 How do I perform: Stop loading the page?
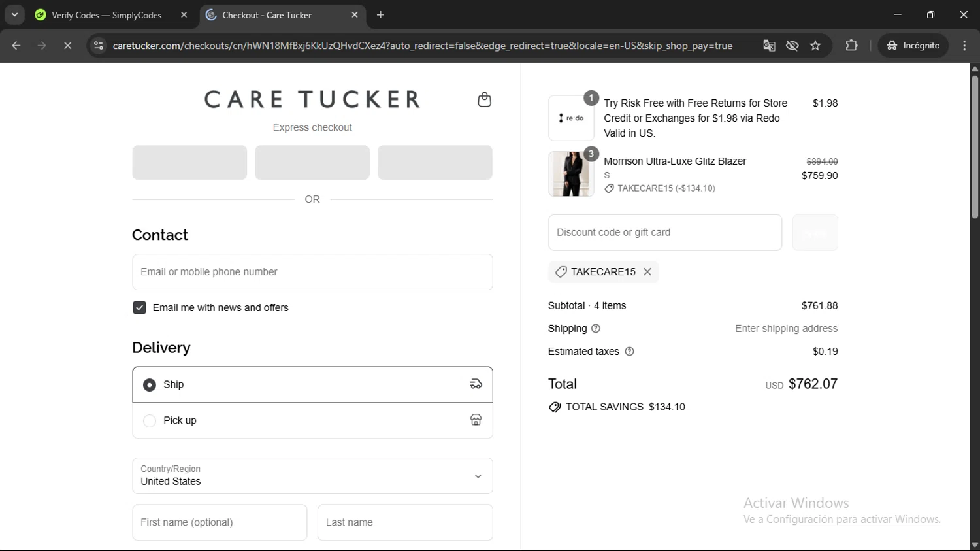[67, 46]
